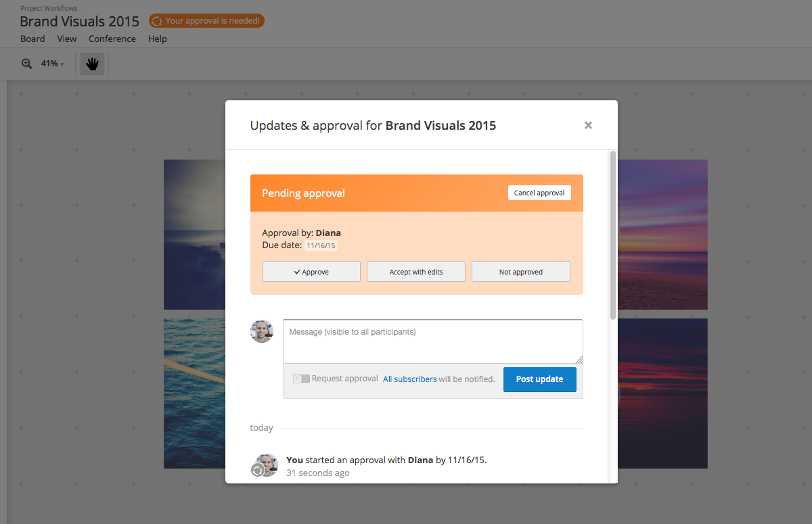Open the due date 11/16/15 field
Image resolution: width=812 pixels, height=524 pixels.
pyautogui.click(x=321, y=245)
